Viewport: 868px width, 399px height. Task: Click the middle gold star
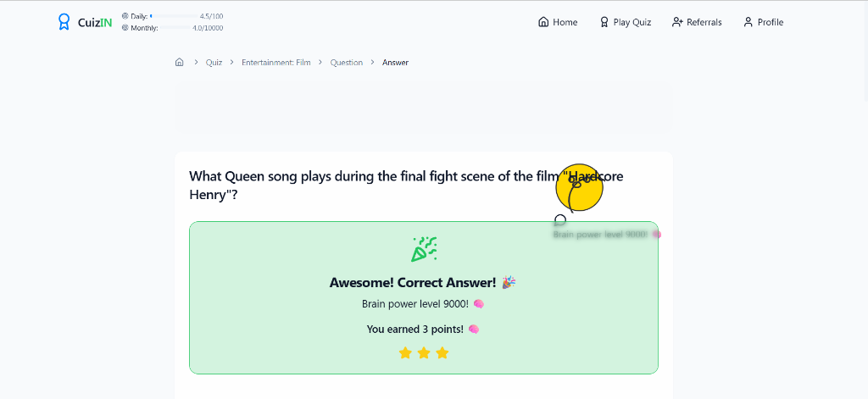(424, 352)
